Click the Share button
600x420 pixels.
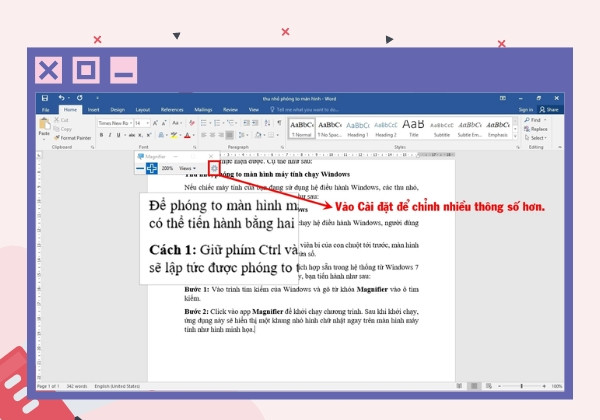pos(549,110)
